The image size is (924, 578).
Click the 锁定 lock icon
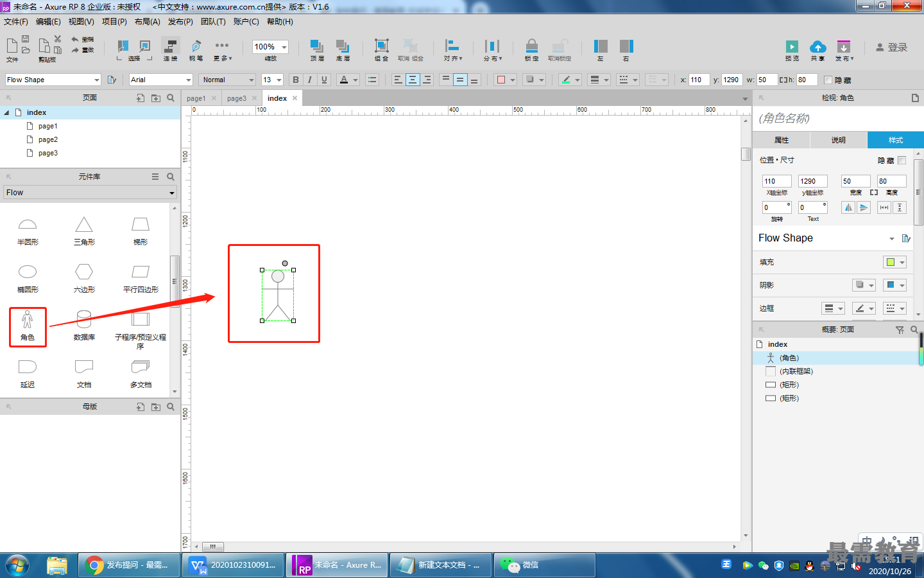[532, 50]
